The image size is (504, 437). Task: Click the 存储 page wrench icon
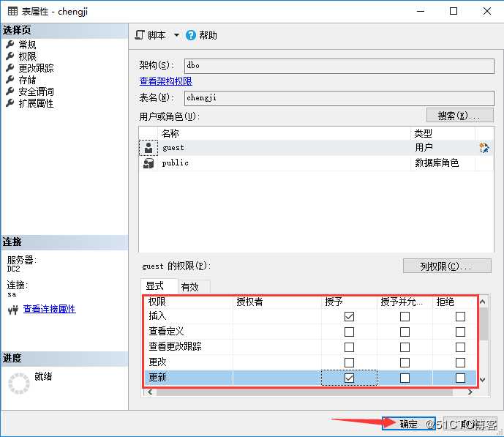click(x=10, y=79)
